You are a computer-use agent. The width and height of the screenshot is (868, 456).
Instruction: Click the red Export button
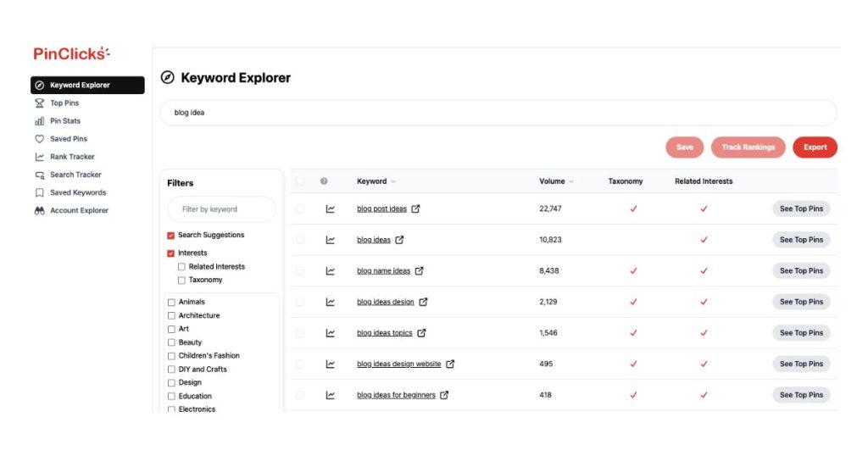815,147
